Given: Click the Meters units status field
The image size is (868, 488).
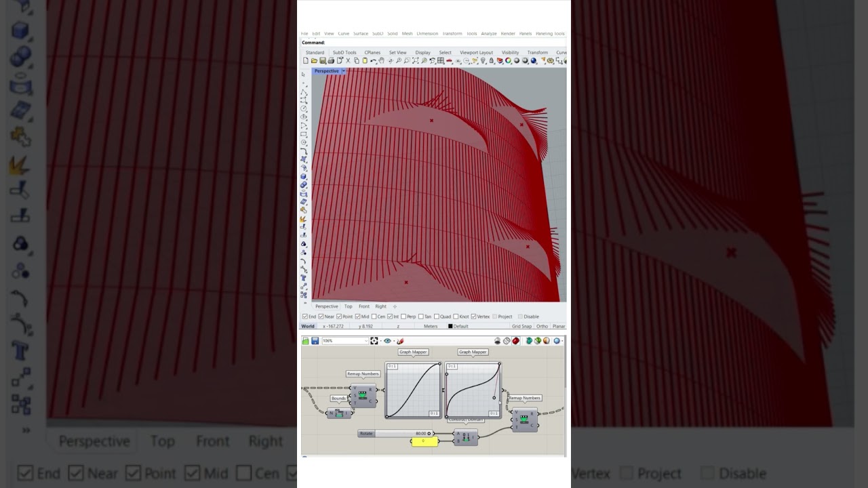Looking at the screenshot, I should [x=431, y=326].
